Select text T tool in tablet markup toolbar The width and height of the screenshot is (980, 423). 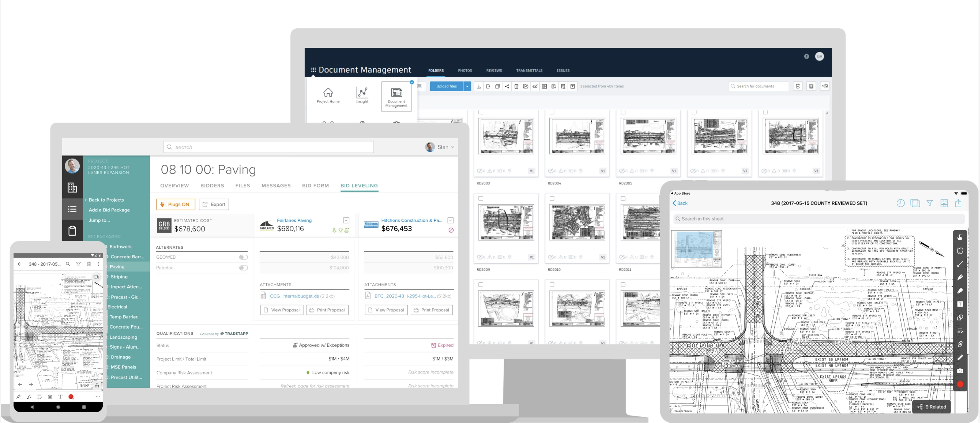(x=960, y=304)
